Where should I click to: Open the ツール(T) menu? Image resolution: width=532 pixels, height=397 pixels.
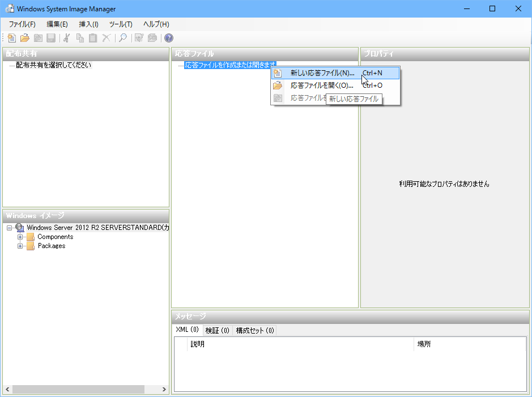121,24
